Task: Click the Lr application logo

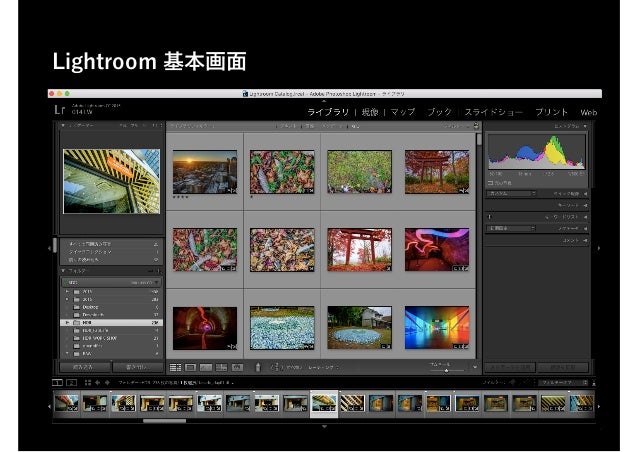Action: click(59, 109)
